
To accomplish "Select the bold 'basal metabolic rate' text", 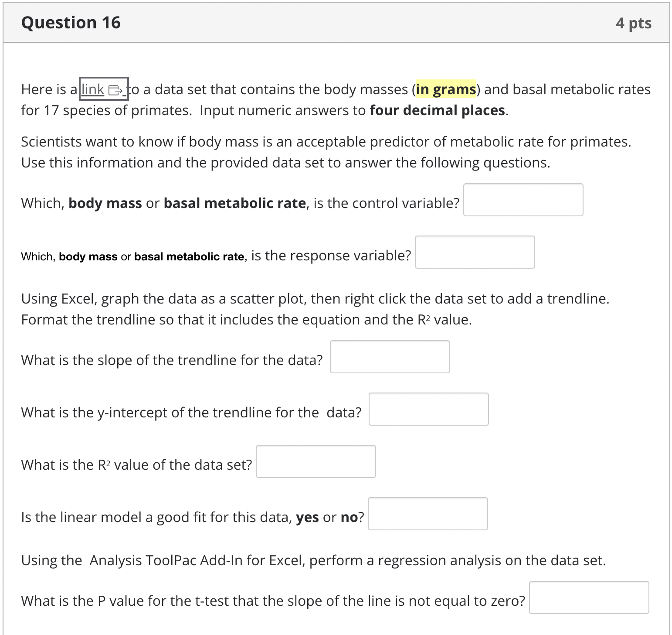I will click(x=234, y=203).
